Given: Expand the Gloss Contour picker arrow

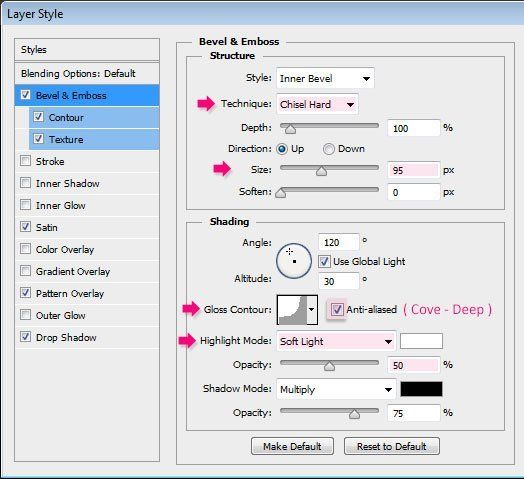Looking at the screenshot, I should click(x=311, y=310).
